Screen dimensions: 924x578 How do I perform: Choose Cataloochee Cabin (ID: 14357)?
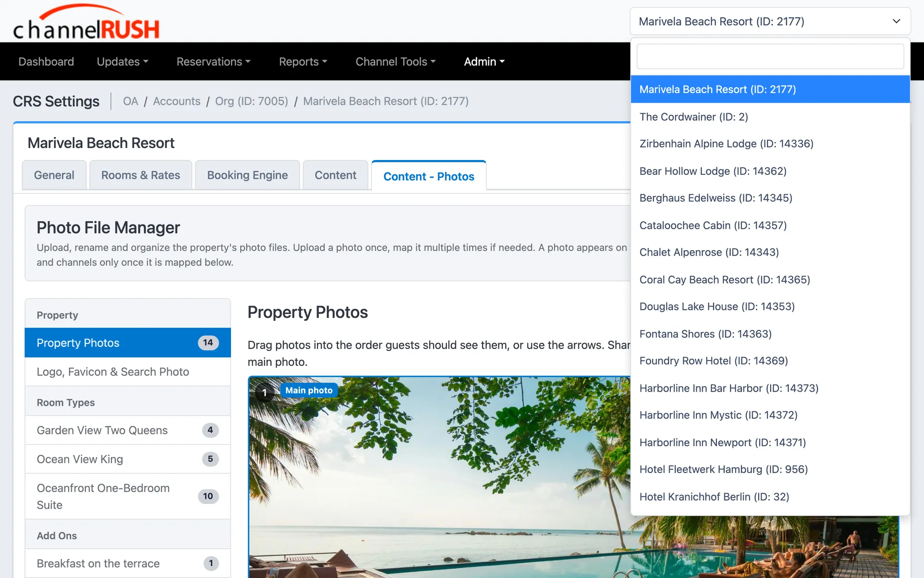click(770, 225)
